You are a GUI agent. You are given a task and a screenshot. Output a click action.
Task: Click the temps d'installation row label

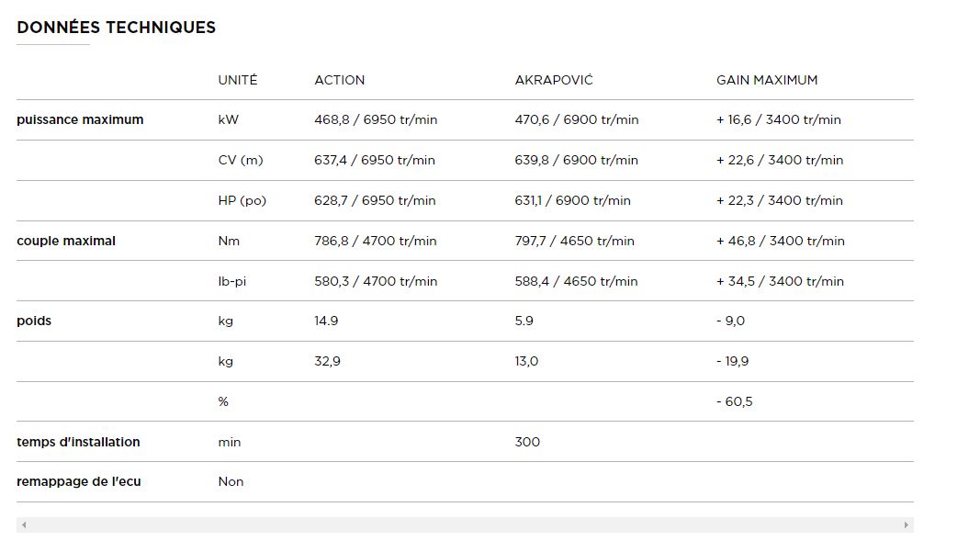pos(78,442)
